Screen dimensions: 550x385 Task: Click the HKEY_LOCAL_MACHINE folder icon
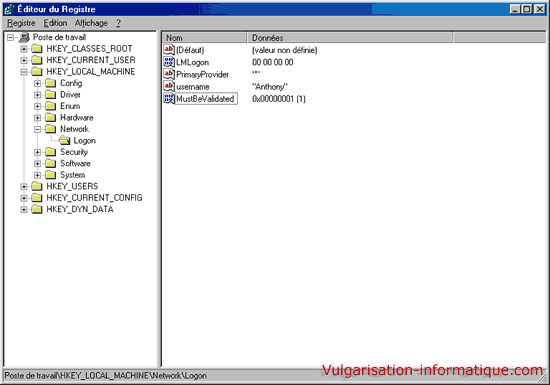click(x=37, y=72)
